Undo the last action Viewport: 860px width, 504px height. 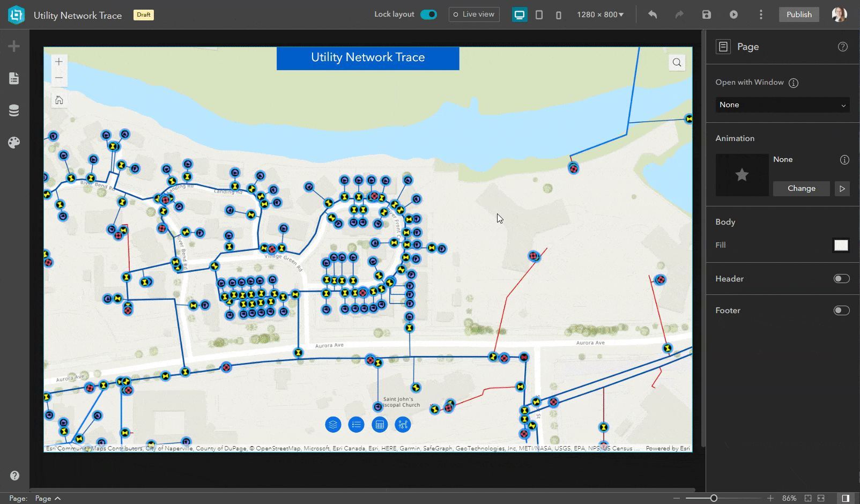(653, 14)
